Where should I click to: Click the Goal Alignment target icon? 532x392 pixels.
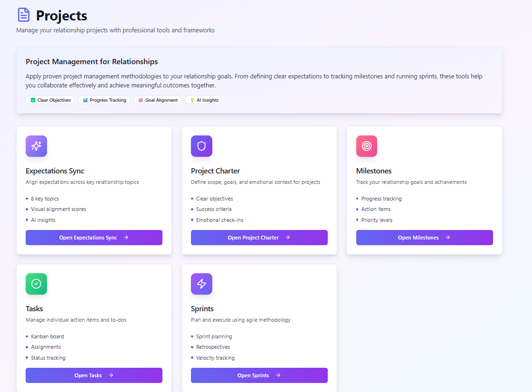[140, 100]
